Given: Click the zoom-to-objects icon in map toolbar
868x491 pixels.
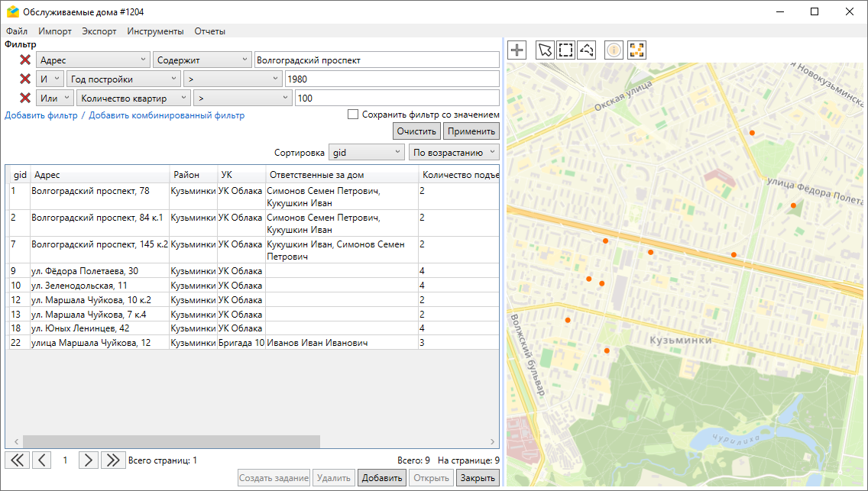Looking at the screenshot, I should [636, 50].
